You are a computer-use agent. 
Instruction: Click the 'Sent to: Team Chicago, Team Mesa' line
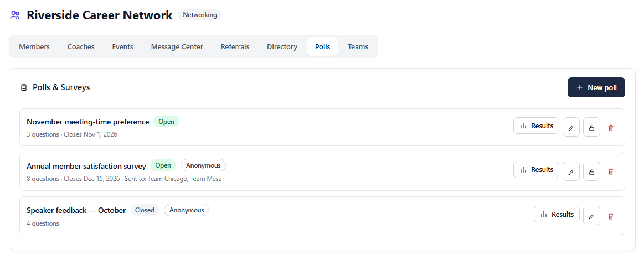173,179
